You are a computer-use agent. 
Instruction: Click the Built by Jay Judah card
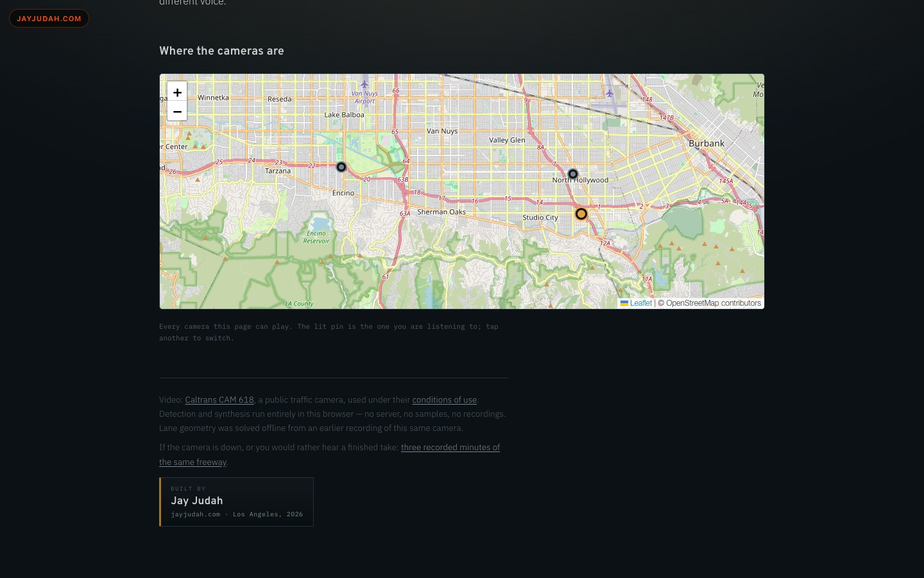pyautogui.click(x=236, y=502)
